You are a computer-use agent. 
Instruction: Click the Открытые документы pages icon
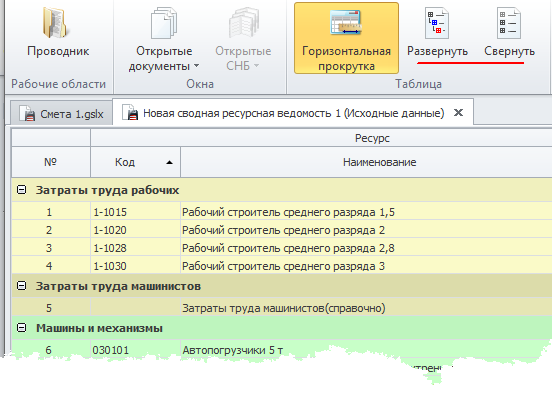(x=164, y=23)
